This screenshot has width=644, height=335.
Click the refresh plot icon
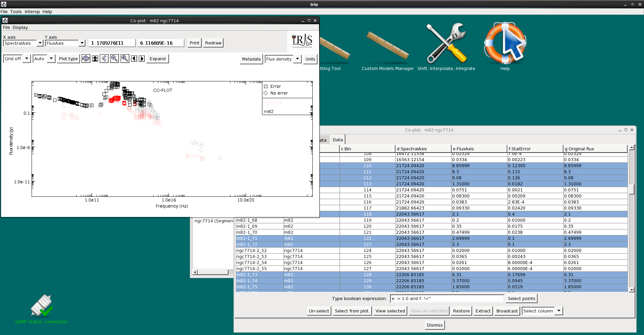[x=86, y=59]
